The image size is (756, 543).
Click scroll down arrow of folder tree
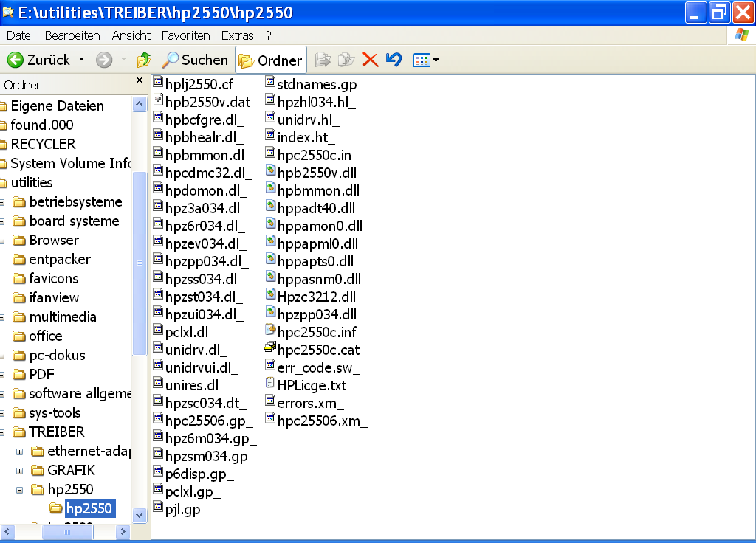pos(140,515)
